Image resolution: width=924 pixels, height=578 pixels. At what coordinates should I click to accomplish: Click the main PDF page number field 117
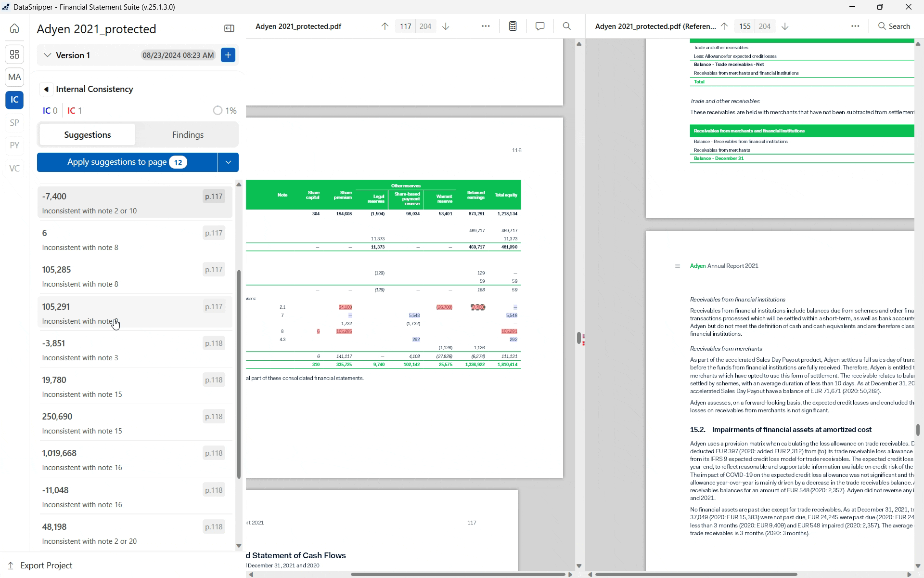click(406, 26)
